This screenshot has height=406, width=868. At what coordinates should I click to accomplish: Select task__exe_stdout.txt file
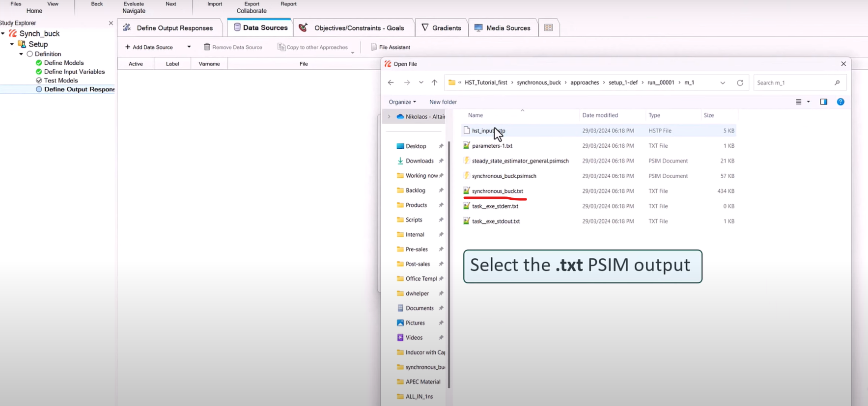point(599,221)
